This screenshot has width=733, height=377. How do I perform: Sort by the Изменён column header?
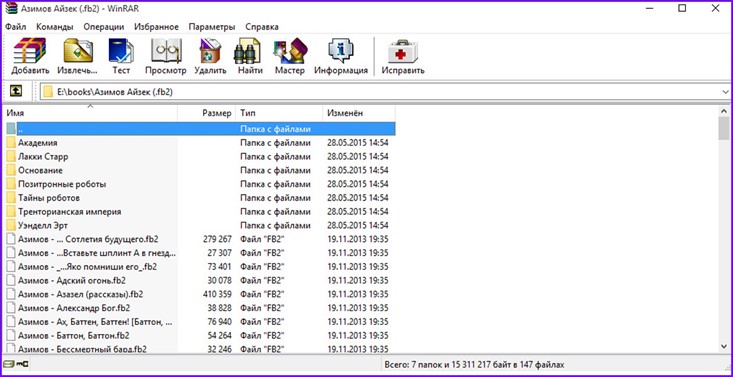tap(359, 113)
